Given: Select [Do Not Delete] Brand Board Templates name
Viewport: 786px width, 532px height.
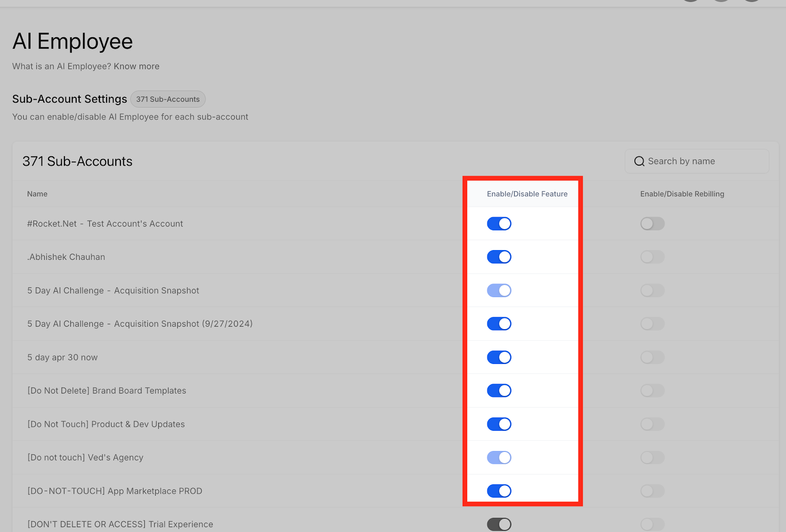Looking at the screenshot, I should (x=107, y=391).
